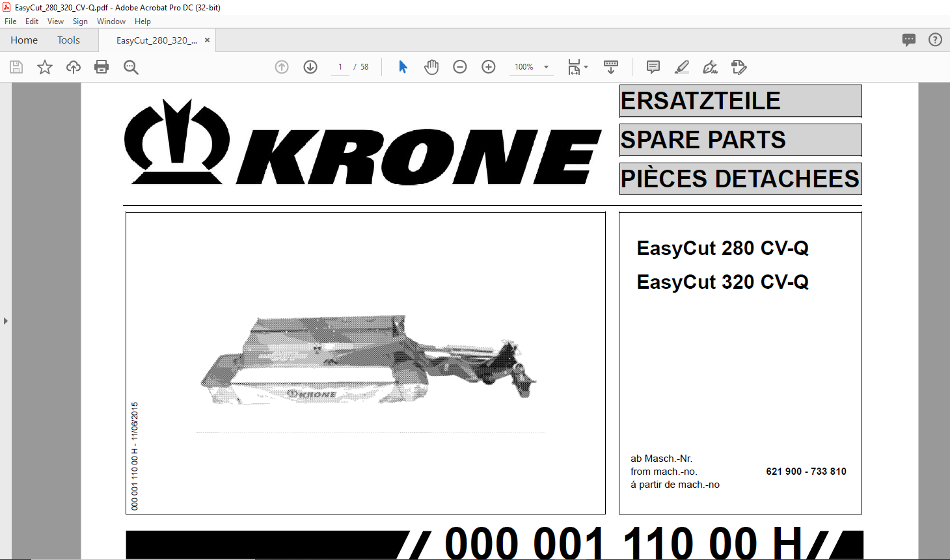Open the Sign document pen tool
Image resolution: width=950 pixels, height=560 pixels.
tap(711, 67)
